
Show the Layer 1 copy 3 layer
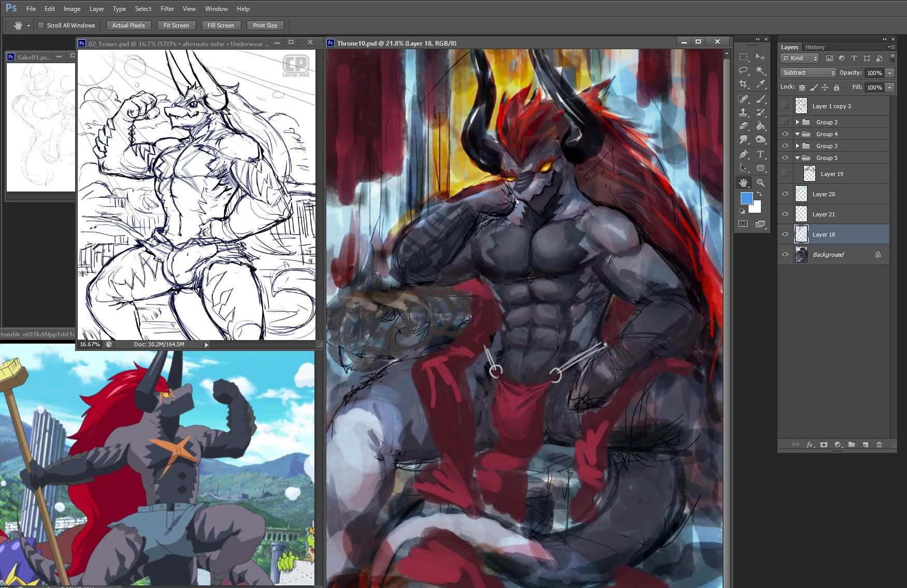[x=785, y=106]
